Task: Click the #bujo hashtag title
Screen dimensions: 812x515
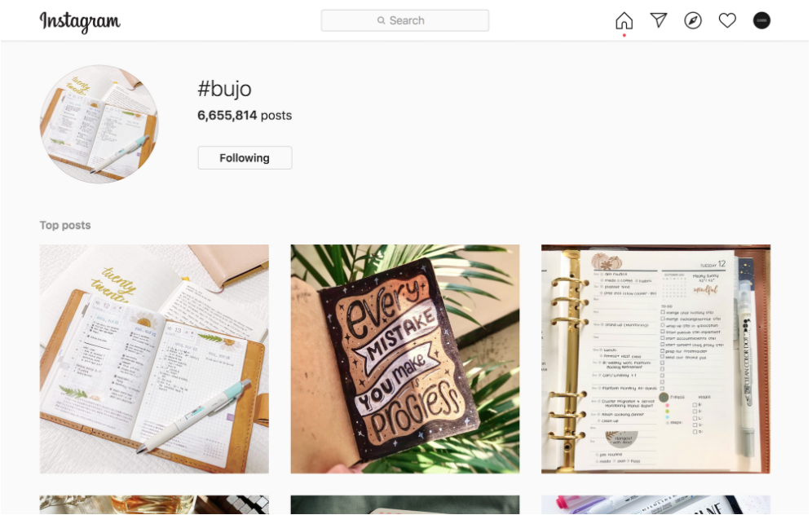Action: 224,89
